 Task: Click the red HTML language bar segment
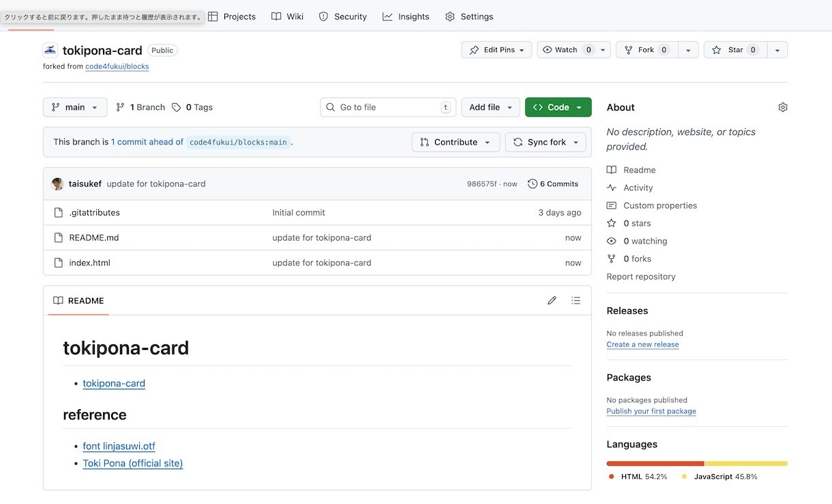655,464
